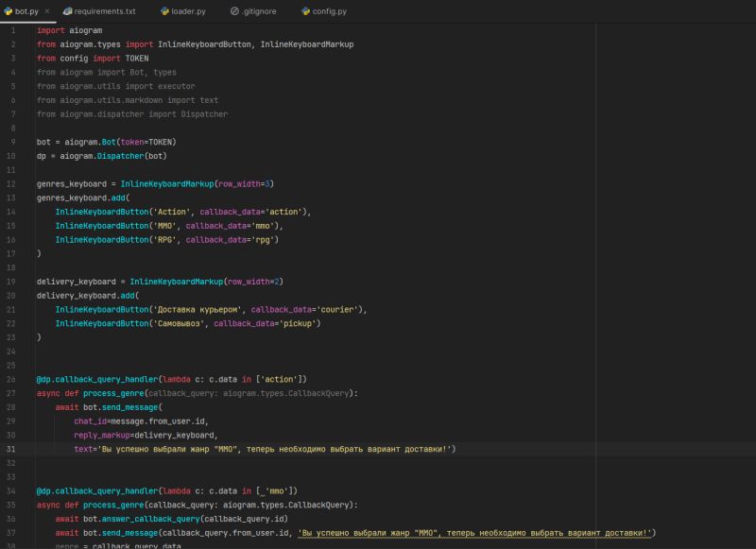Click line number 12 in the gutter
The image size is (756, 549).
(x=10, y=184)
